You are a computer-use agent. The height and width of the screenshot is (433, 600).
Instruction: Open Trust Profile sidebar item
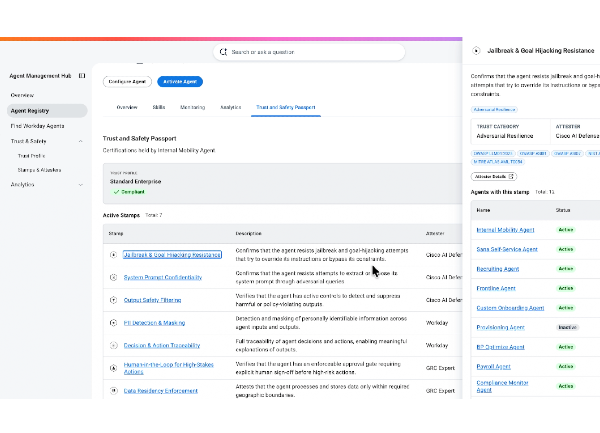point(31,156)
